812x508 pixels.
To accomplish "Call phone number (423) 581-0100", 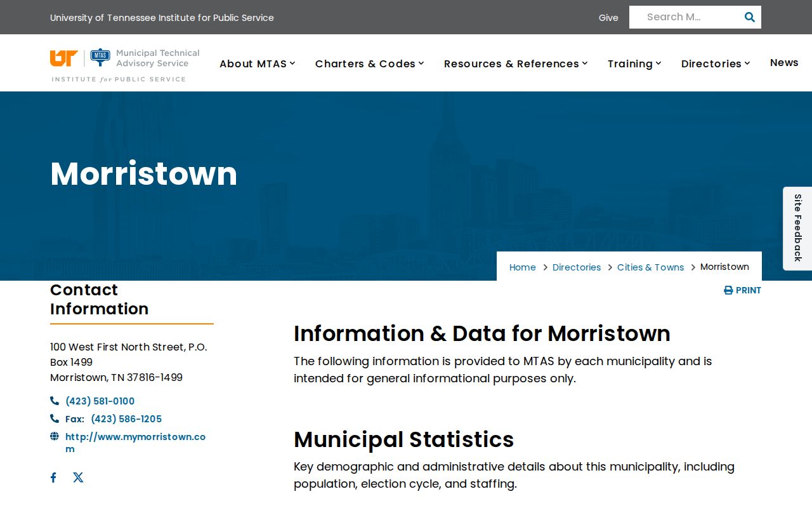I will click(100, 401).
